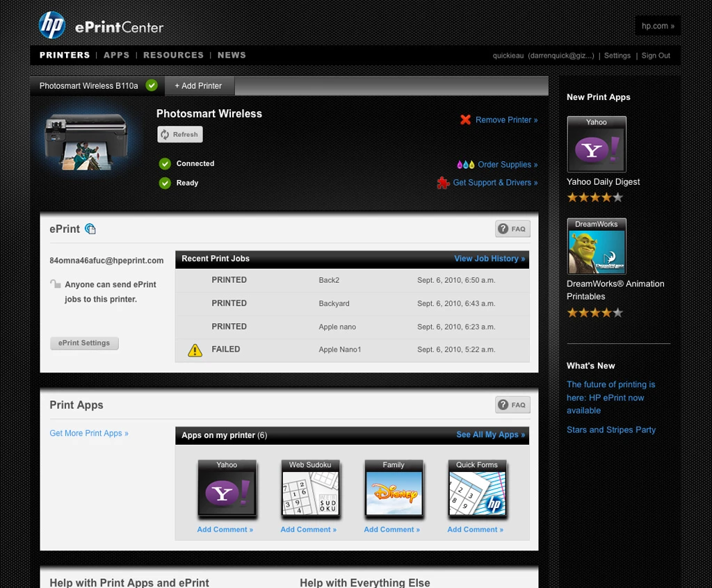Select the Web Sudoku app icon
Screen dimensions: 712x588
310,489
